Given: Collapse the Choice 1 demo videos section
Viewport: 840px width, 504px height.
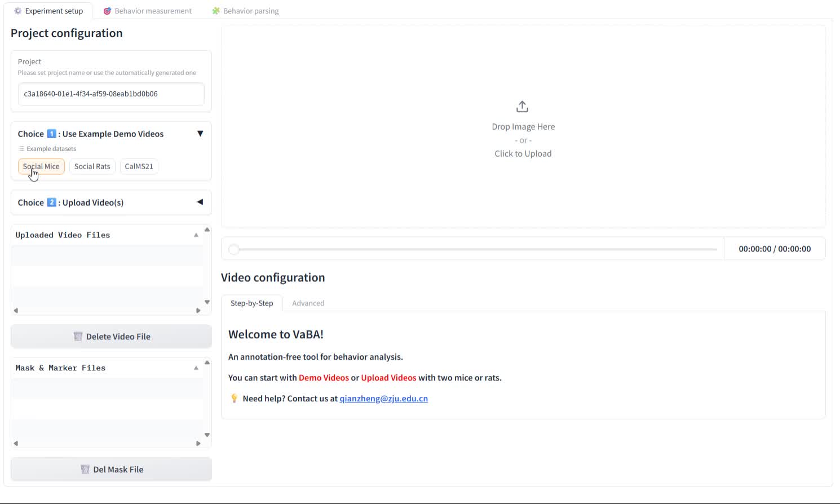Looking at the screenshot, I should [x=200, y=134].
